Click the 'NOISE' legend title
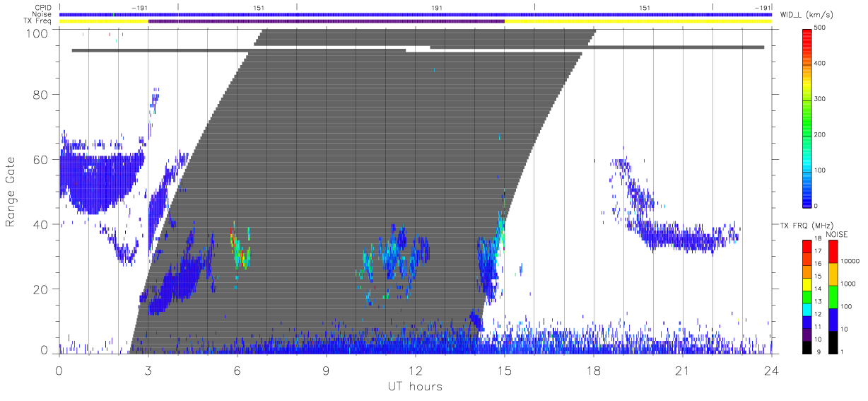Viewport: 868px width, 401px height. point(838,233)
